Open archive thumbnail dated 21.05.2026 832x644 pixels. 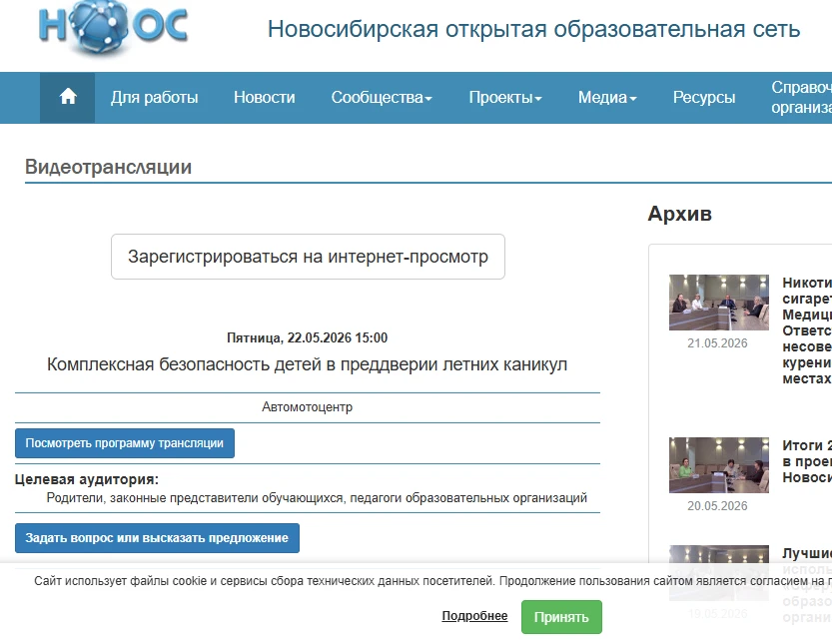(718, 303)
